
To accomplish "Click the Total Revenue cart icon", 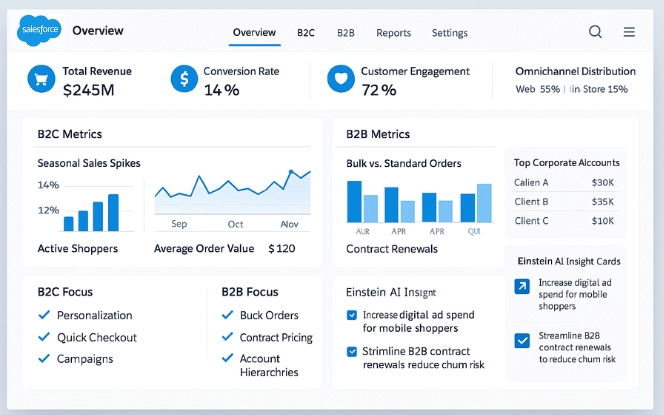I will tap(41, 79).
